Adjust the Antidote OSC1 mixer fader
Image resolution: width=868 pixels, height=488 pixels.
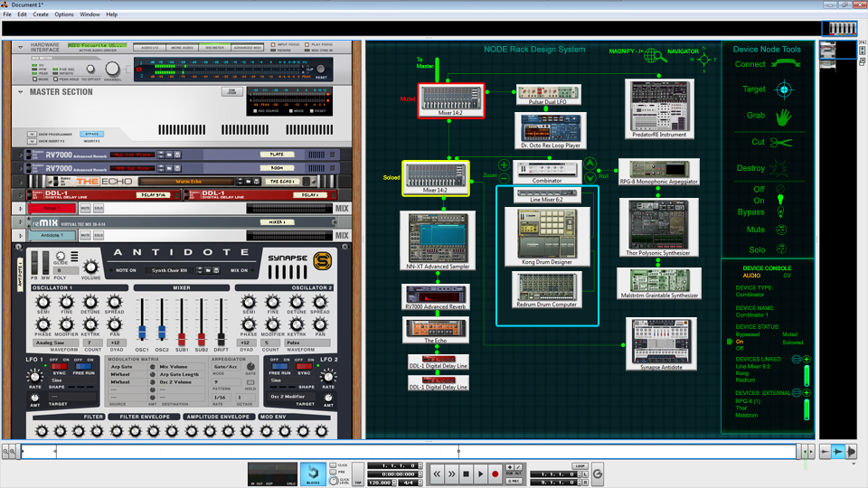tap(142, 332)
